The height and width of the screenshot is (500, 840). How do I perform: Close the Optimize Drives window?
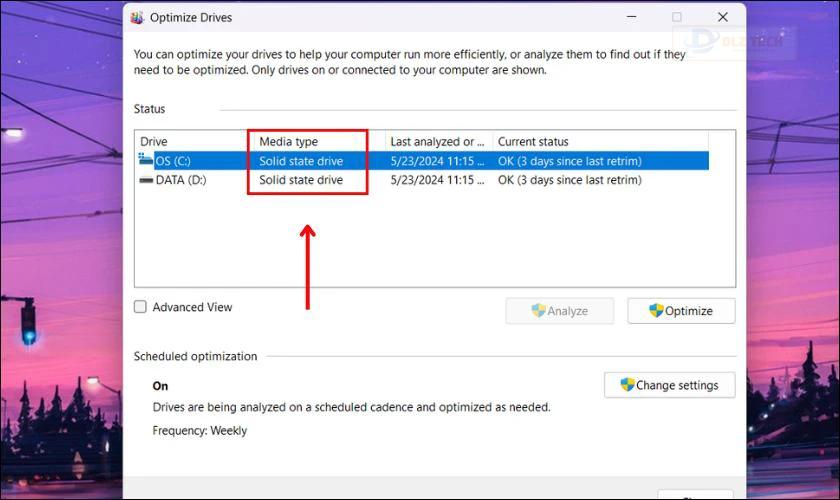click(x=723, y=17)
